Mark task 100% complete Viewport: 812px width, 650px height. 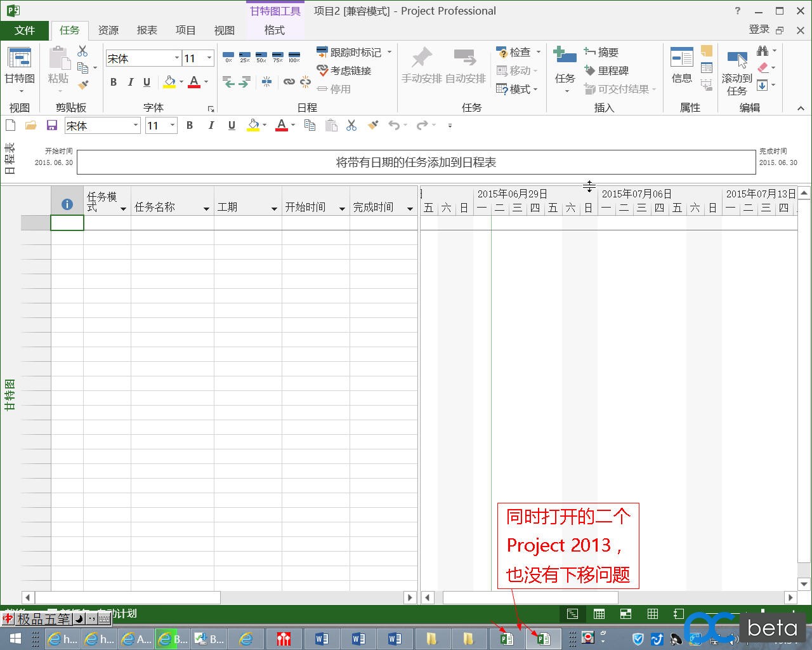click(294, 58)
